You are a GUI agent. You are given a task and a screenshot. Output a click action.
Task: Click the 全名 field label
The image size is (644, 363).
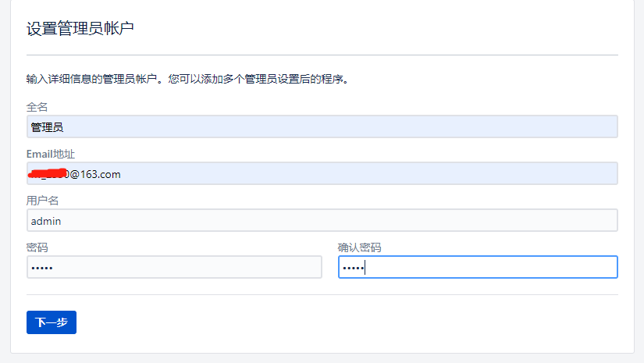[x=37, y=107]
